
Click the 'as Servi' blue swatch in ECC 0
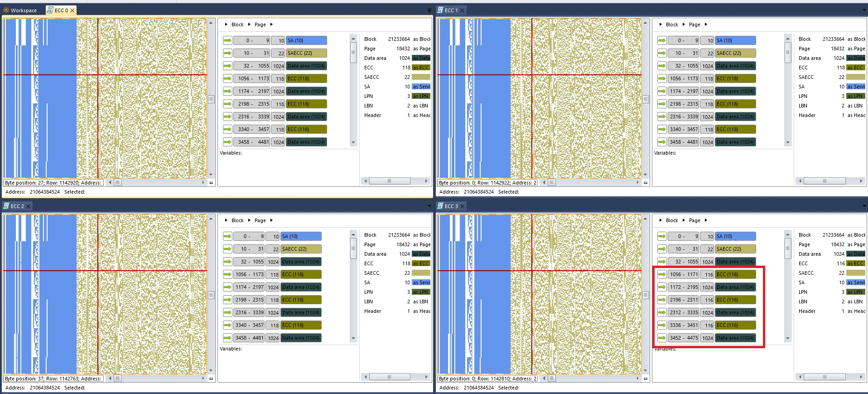(x=421, y=87)
